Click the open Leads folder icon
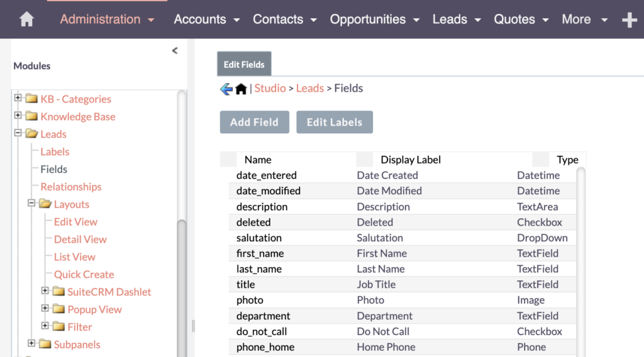Viewport: 644px width, 357px height. [x=31, y=134]
